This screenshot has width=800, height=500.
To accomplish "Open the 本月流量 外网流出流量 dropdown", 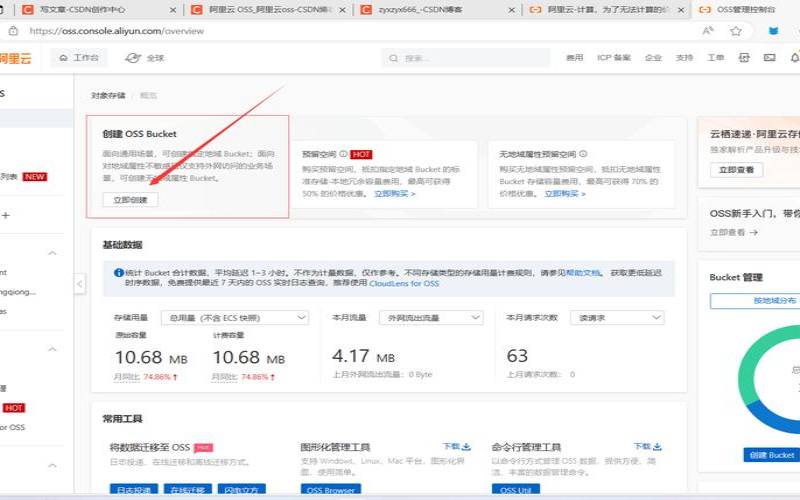I will point(431,317).
